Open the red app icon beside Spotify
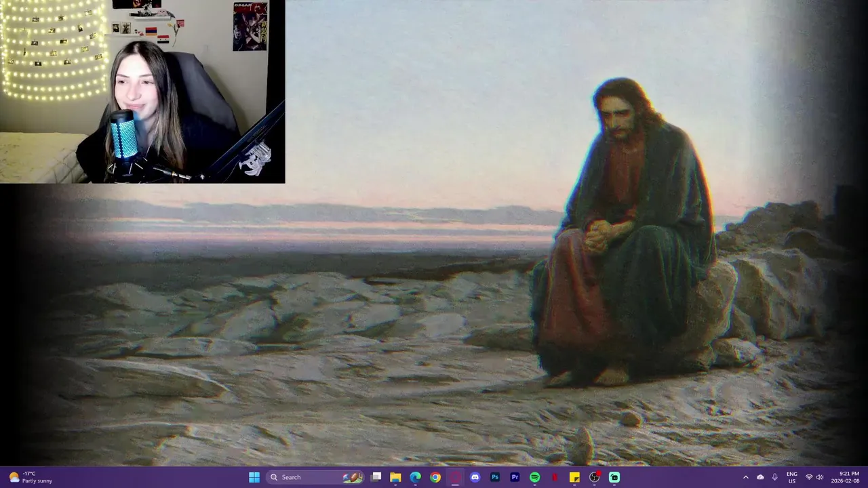The height and width of the screenshot is (488, 868). pos(555,477)
